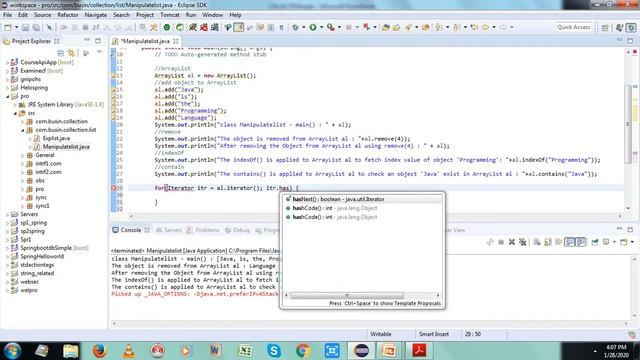Toggle Pin Console icon
640x360 pixels.
[595, 242]
